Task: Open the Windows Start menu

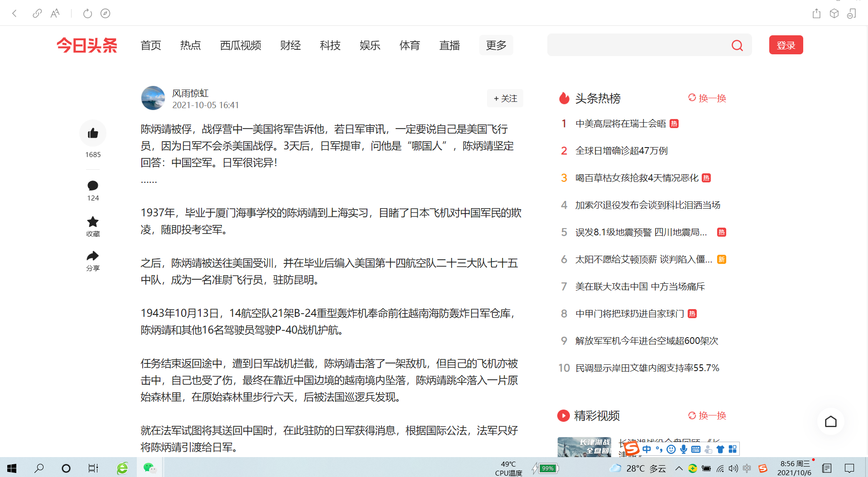Action: [x=12, y=468]
